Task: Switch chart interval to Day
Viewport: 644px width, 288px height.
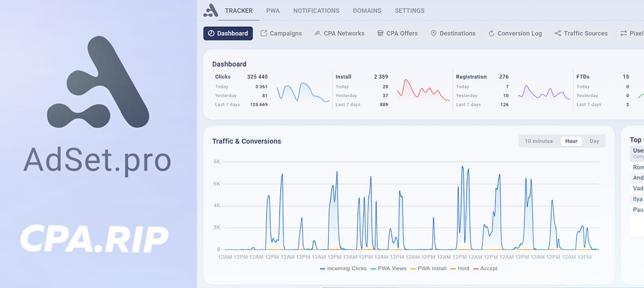Action: 595,141
